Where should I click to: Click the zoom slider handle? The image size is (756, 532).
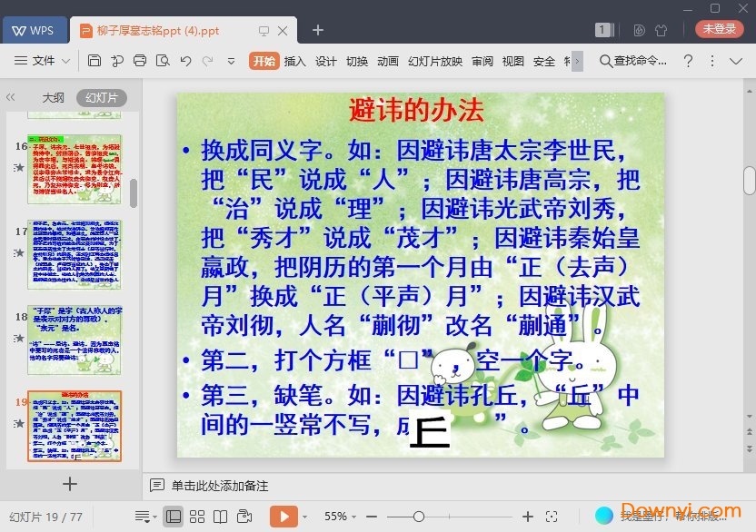(420, 517)
